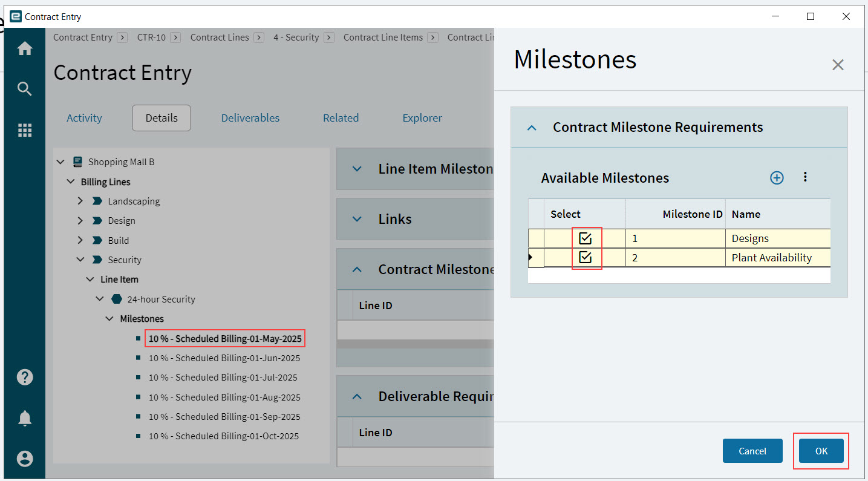
Task: Click the arrow after Contract Lines breadcrumb
Action: (x=259, y=38)
